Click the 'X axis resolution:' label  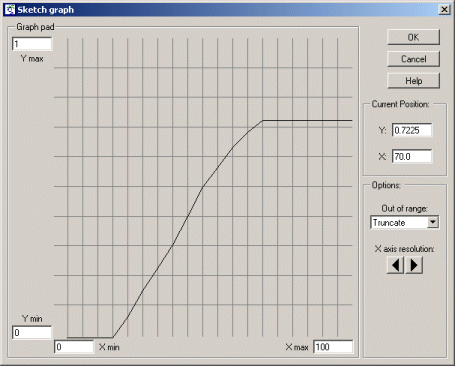(x=404, y=249)
